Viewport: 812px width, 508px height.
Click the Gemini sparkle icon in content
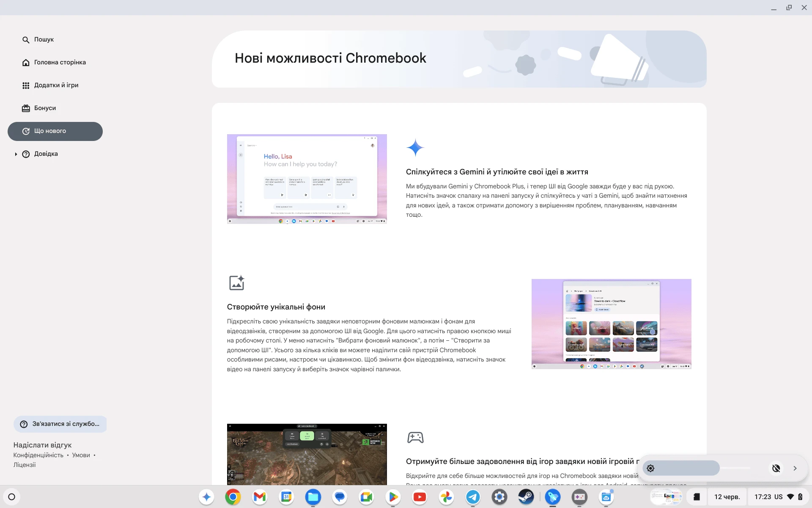pos(415,148)
